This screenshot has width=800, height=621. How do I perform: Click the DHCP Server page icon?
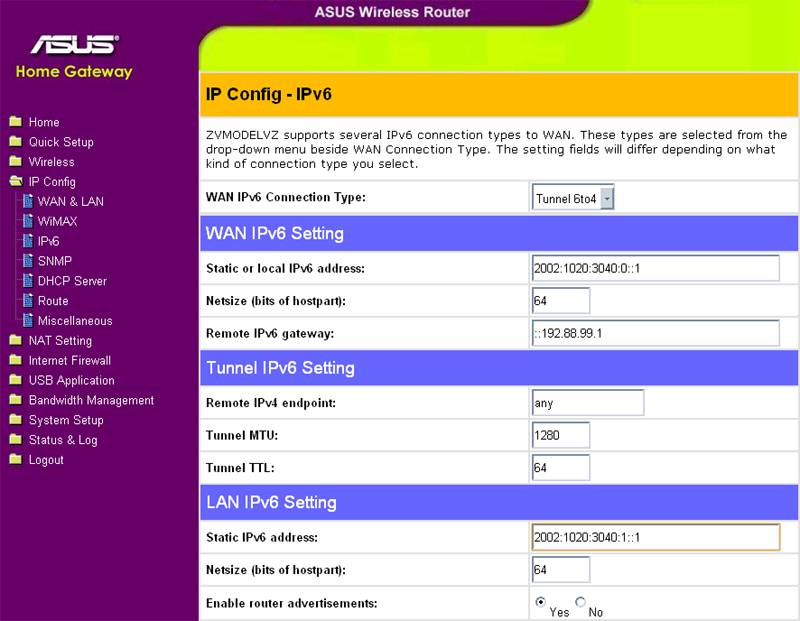tap(28, 281)
